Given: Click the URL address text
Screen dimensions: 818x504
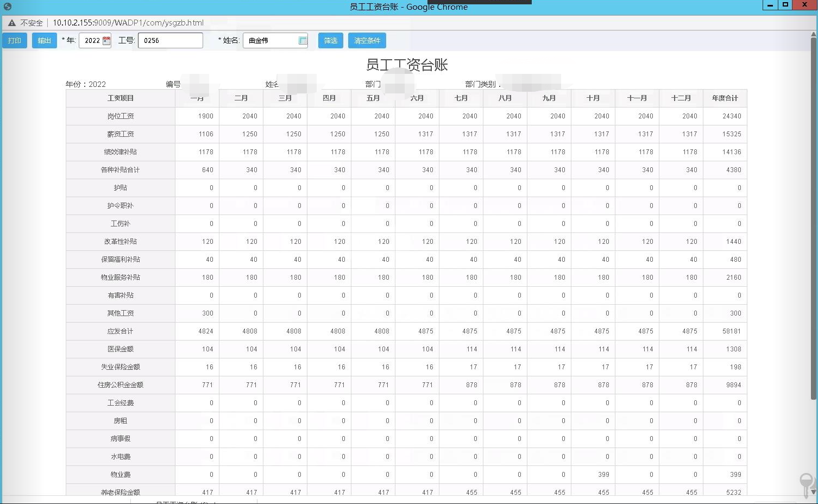Looking at the screenshot, I should (x=128, y=23).
